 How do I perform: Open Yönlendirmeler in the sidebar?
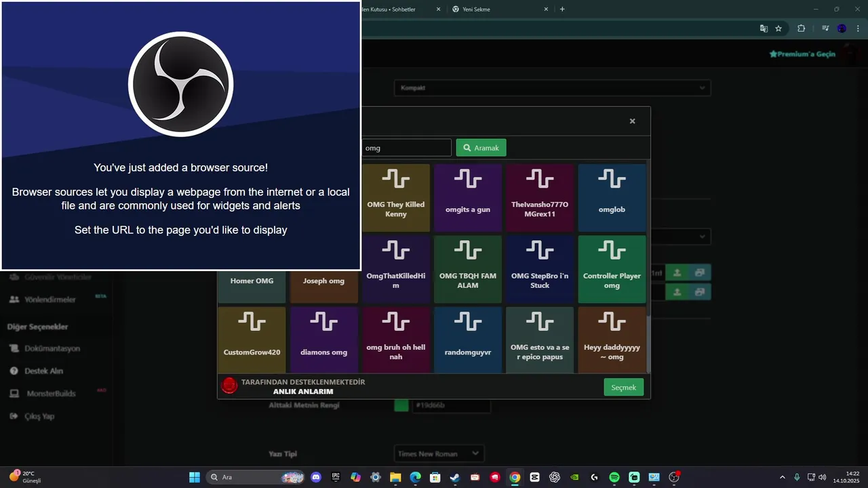[x=50, y=300]
